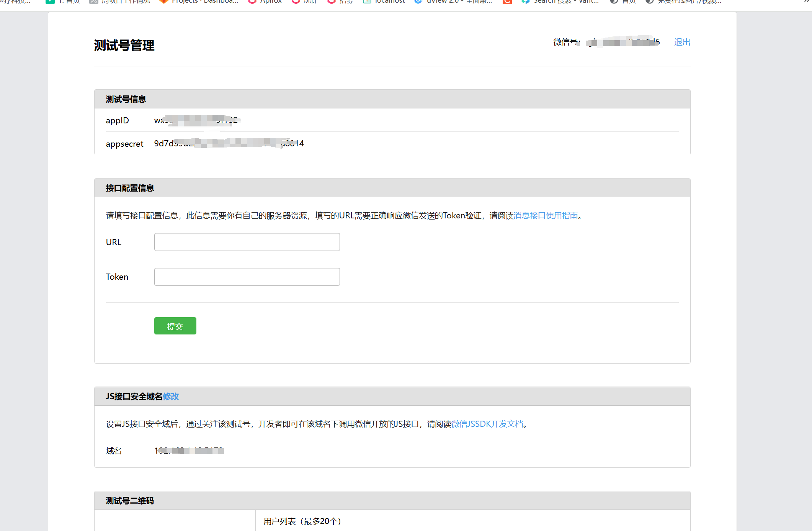Open the Projects · Dashboard bookmark
This screenshot has height=531, width=812.
point(199,2)
